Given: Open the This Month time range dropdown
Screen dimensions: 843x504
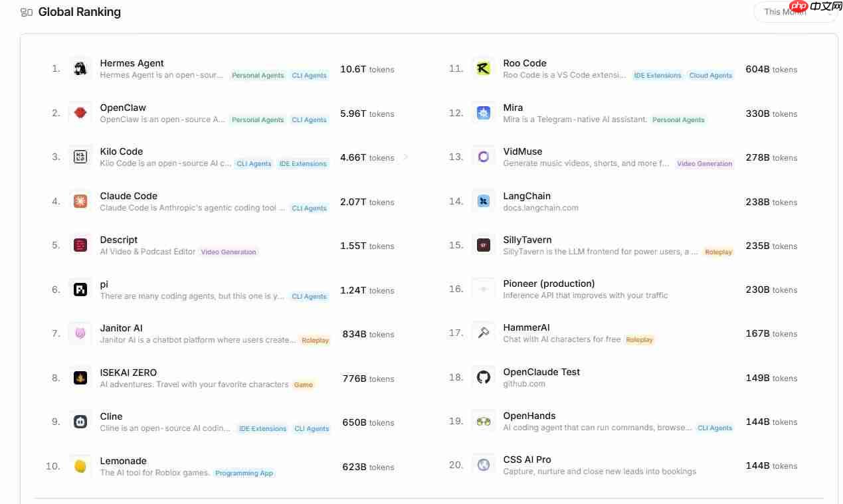Looking at the screenshot, I should pos(795,12).
